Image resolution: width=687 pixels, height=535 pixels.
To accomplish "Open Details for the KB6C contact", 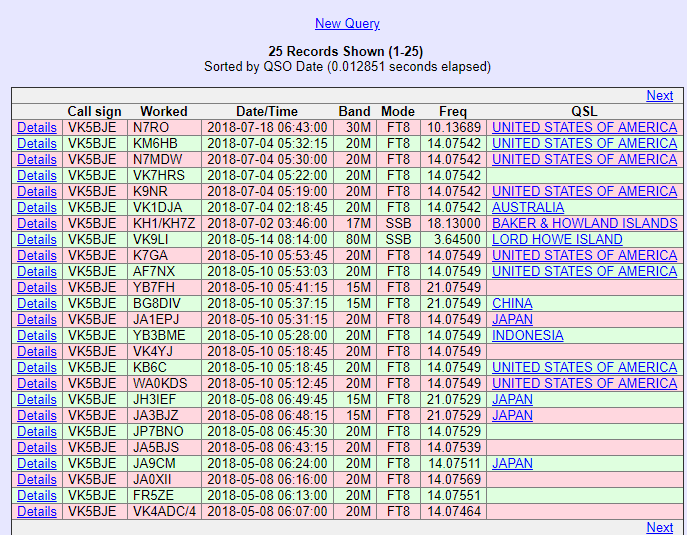I will pyautogui.click(x=37, y=367).
